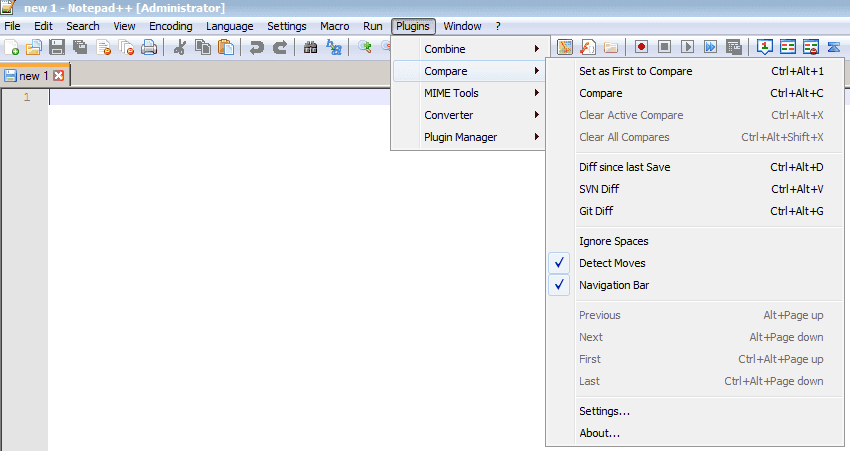Expand the Converter submenu
Screen dimensions: 850x451
468,115
